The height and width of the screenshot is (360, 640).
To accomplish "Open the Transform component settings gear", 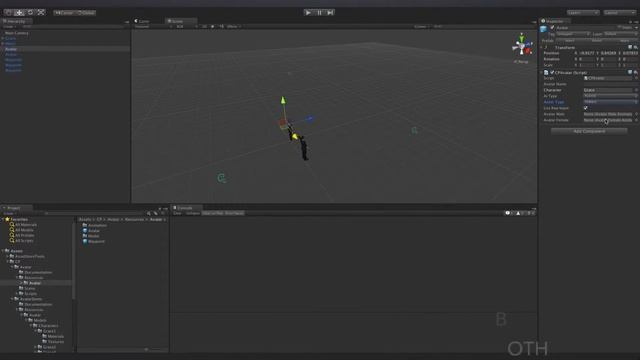I will [x=636, y=47].
